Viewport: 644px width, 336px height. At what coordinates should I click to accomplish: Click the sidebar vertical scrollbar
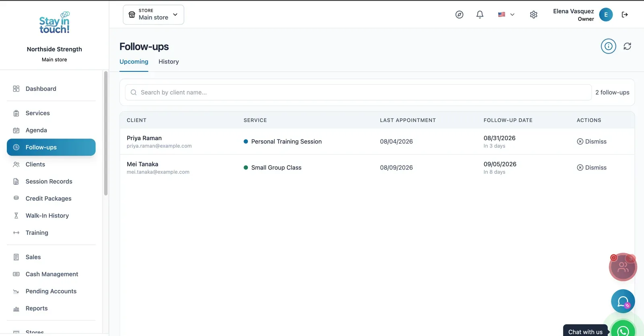tap(106, 133)
